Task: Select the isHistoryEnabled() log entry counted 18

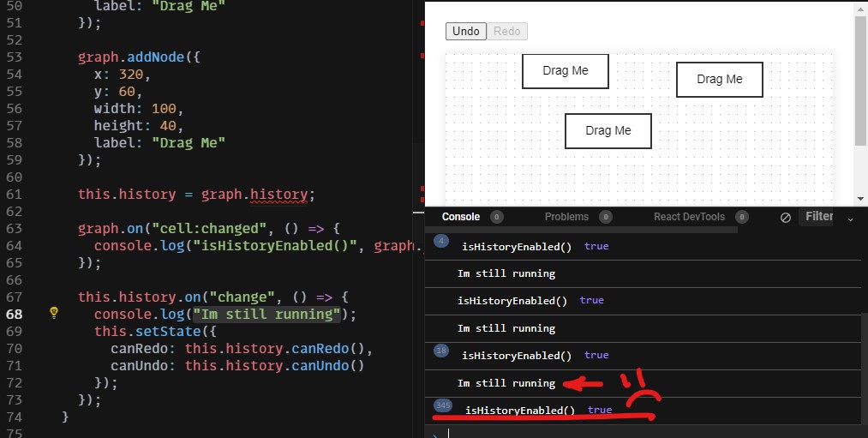Action: click(642, 356)
